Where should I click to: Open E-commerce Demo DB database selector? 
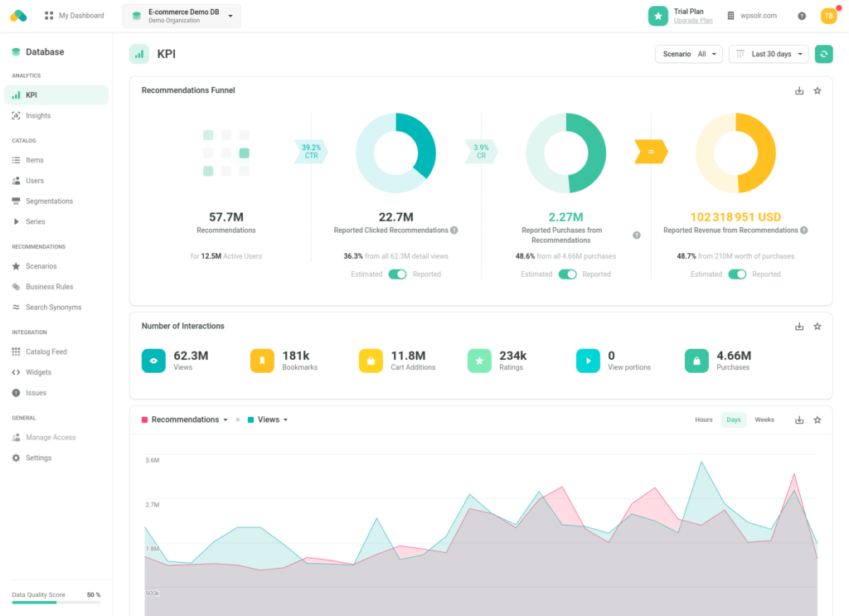182,16
